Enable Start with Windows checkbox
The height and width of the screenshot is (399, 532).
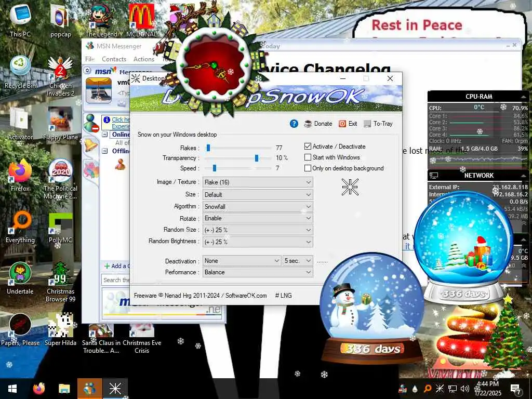[308, 157]
